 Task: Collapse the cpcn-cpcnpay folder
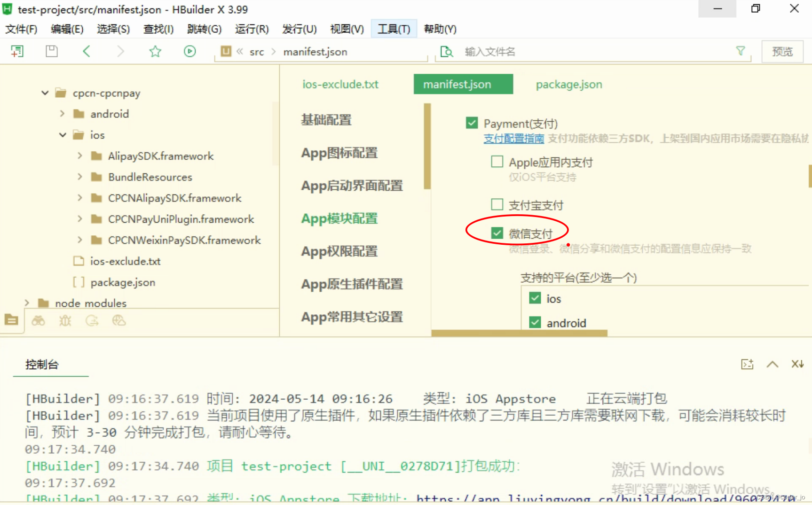(x=45, y=93)
